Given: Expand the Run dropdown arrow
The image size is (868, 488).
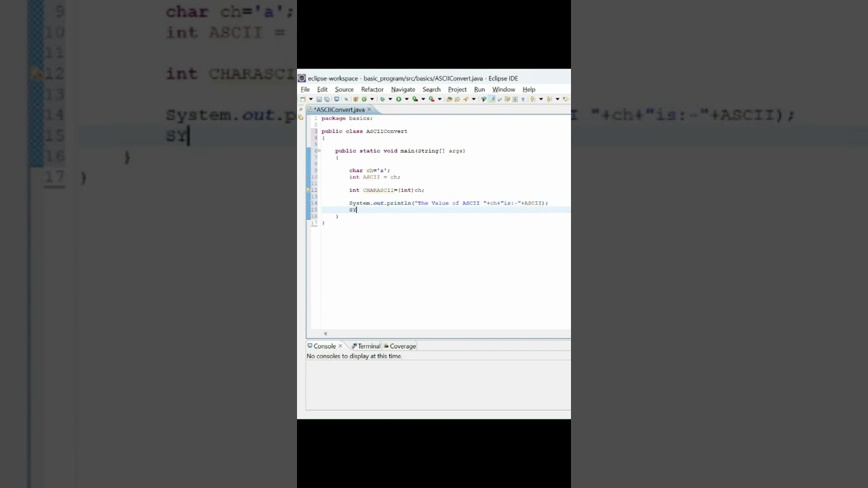Looking at the screenshot, I should (406, 99).
